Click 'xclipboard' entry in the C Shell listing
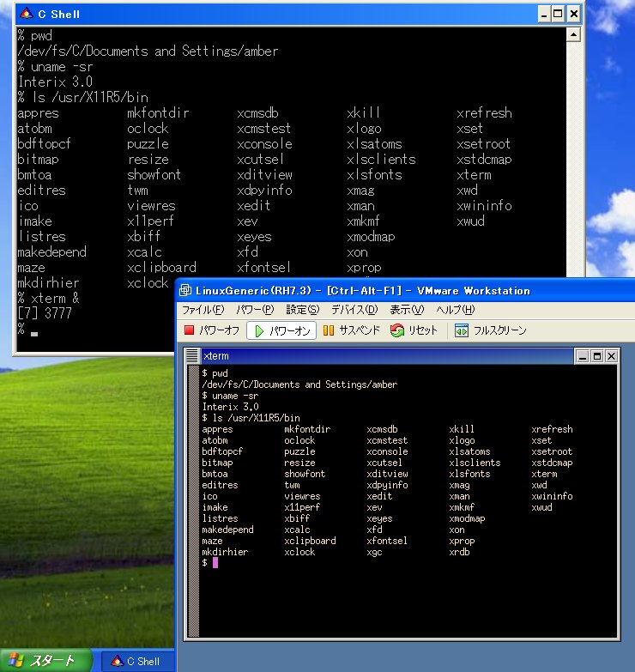The width and height of the screenshot is (635, 672). (161, 268)
